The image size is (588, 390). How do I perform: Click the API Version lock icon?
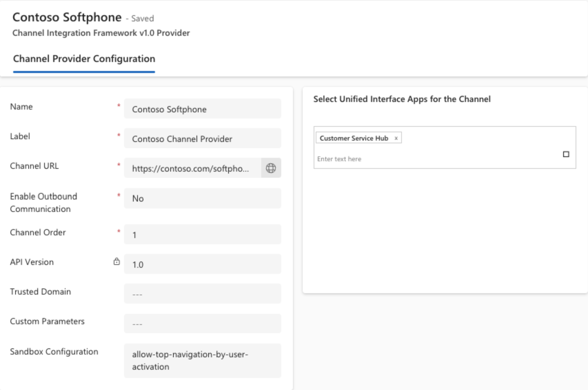pos(116,261)
